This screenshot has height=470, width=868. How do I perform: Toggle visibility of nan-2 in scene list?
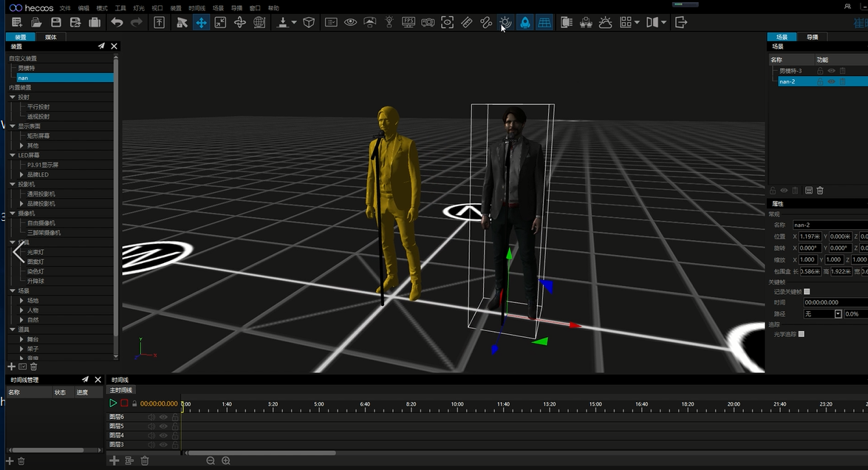tap(831, 81)
